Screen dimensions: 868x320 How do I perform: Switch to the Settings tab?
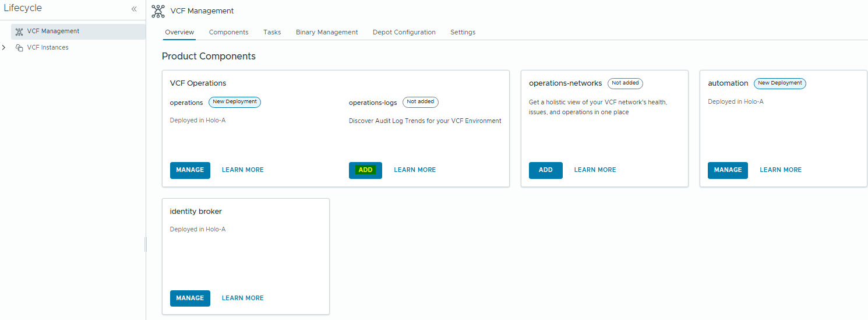(463, 33)
